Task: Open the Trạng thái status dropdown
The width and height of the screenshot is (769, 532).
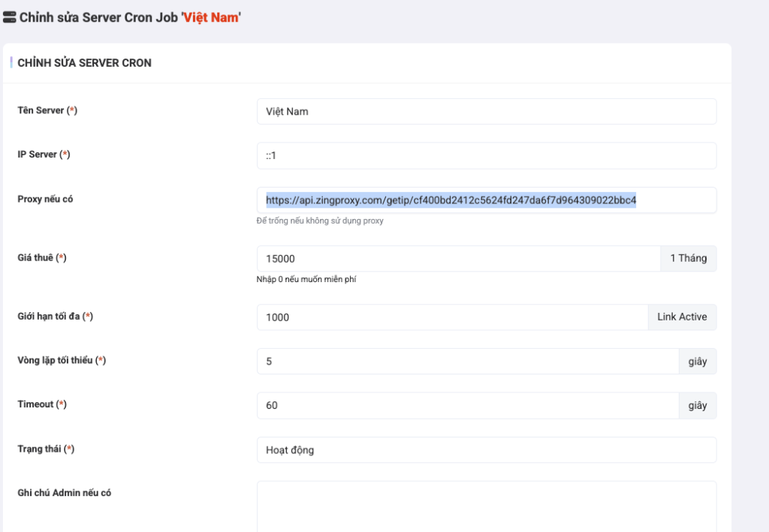Action: [x=486, y=450]
